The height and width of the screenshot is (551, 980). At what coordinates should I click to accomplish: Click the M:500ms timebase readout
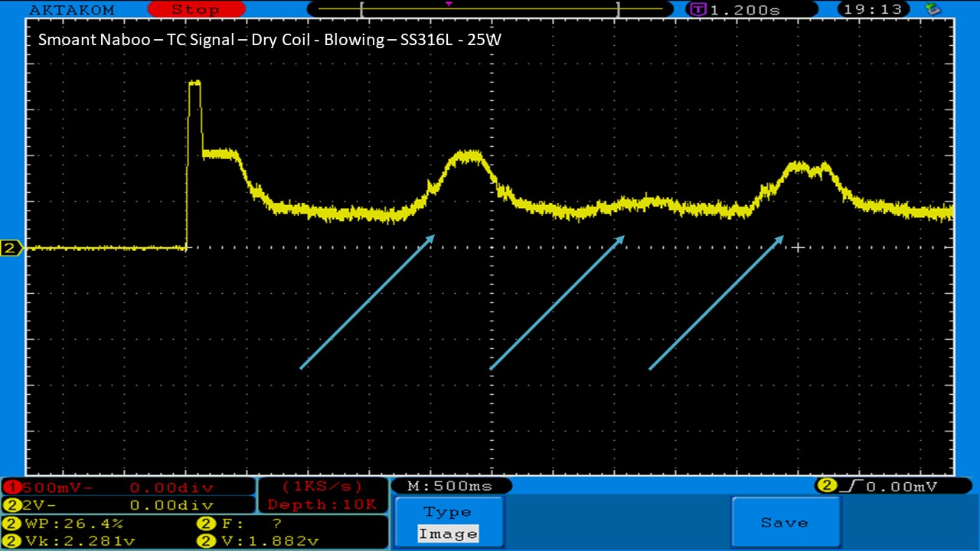pos(451,486)
